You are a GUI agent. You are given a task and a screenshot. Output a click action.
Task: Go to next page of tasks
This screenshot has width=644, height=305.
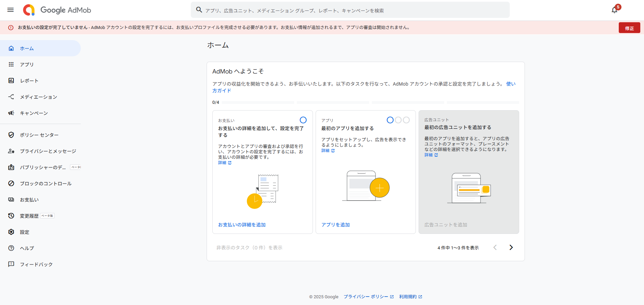pos(511,247)
